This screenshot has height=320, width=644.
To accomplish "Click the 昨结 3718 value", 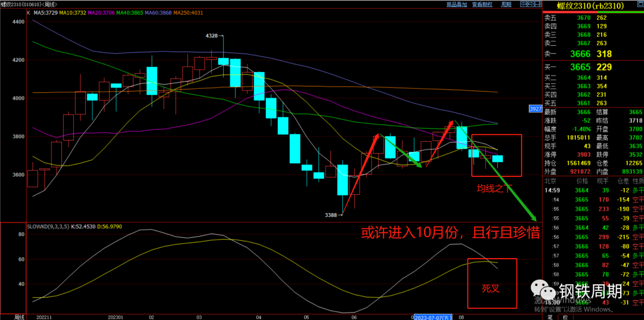I will click(636, 120).
